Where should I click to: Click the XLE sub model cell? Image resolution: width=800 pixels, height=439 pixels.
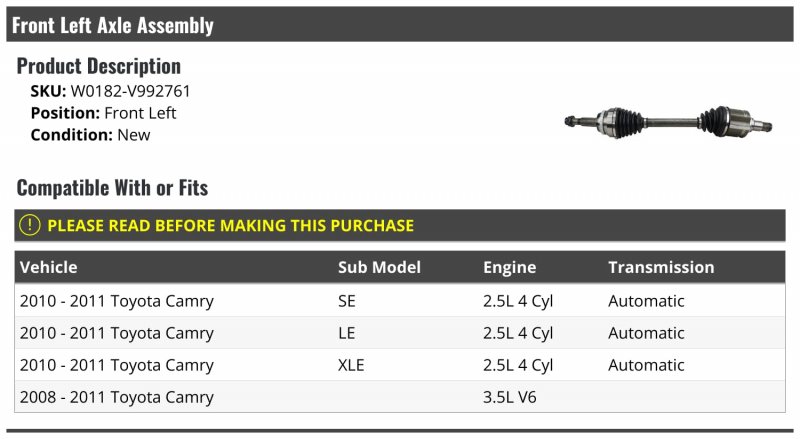[x=352, y=365]
